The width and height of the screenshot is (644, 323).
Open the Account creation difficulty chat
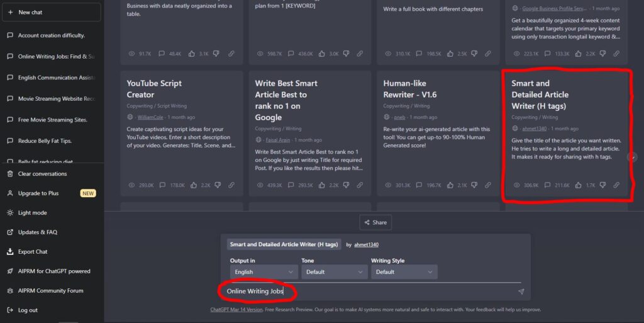tap(52, 35)
